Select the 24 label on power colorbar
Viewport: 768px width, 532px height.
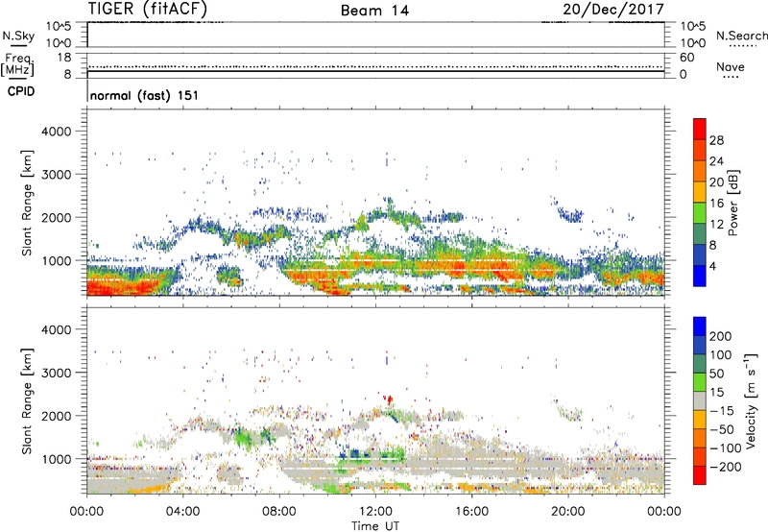716,161
